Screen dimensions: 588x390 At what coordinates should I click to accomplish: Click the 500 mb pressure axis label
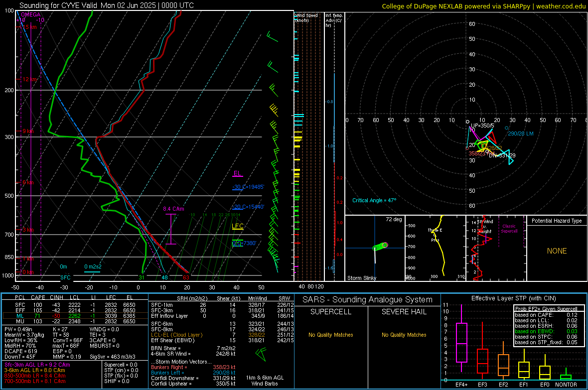[9, 196]
